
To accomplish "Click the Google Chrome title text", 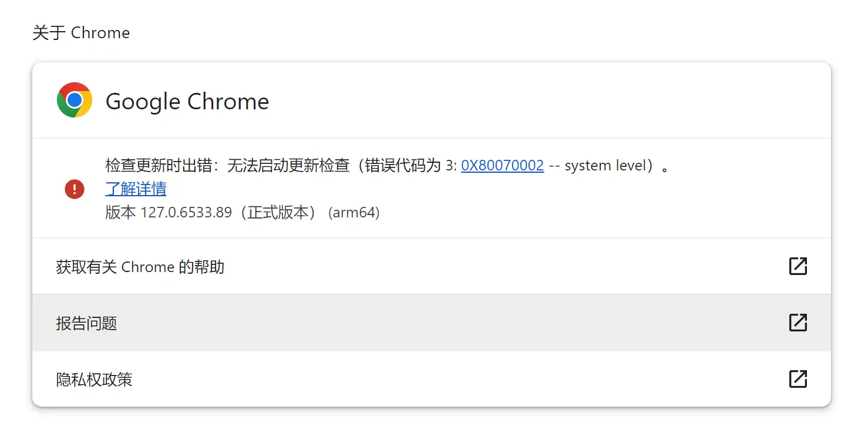I will 187,102.
